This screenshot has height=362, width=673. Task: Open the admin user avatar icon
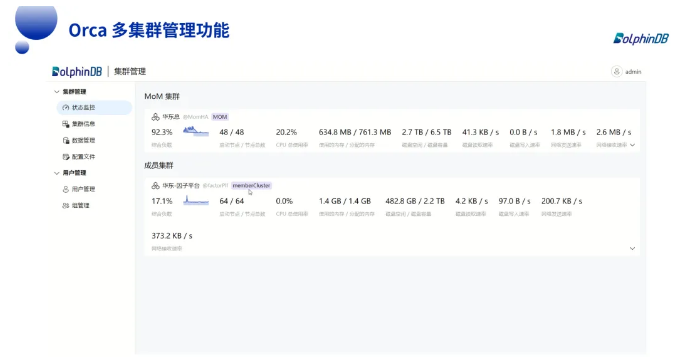616,71
